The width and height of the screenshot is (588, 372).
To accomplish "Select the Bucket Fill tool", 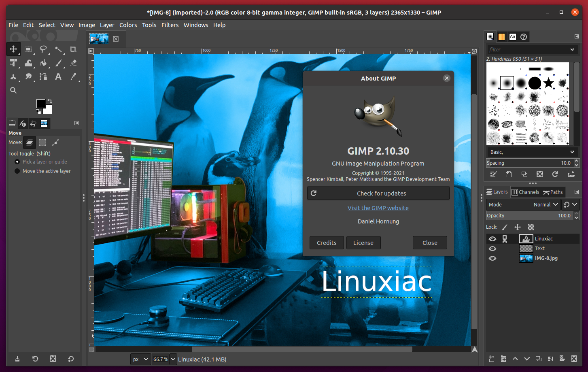I will pyautogui.click(x=43, y=63).
